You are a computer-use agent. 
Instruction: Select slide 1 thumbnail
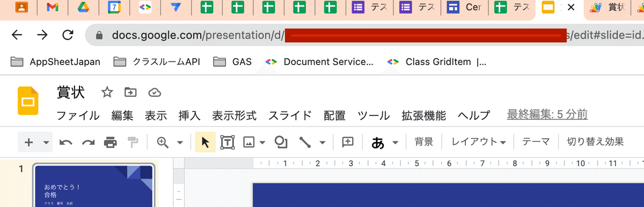[x=94, y=185]
